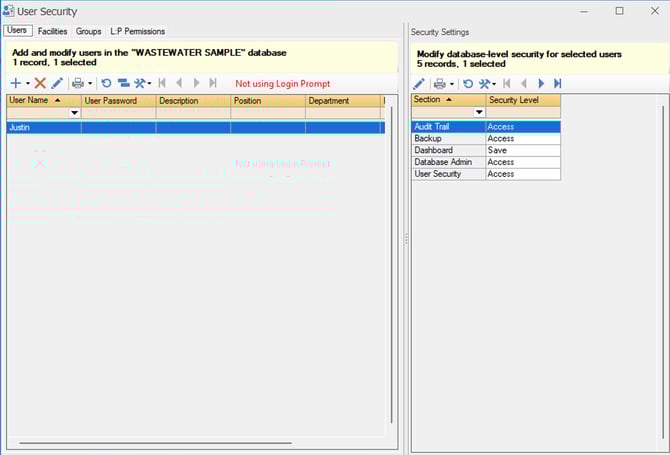Open the User Name filter dropdown
The width and height of the screenshot is (670, 455).
pos(73,114)
